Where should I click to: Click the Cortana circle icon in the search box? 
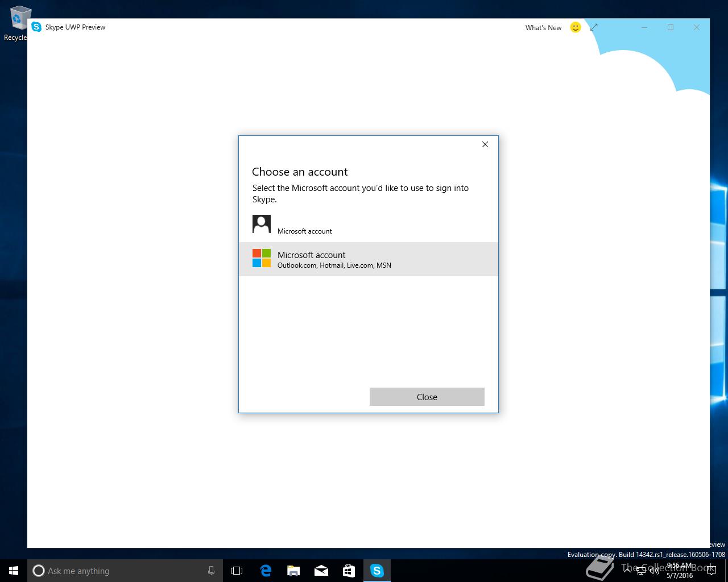click(x=39, y=571)
